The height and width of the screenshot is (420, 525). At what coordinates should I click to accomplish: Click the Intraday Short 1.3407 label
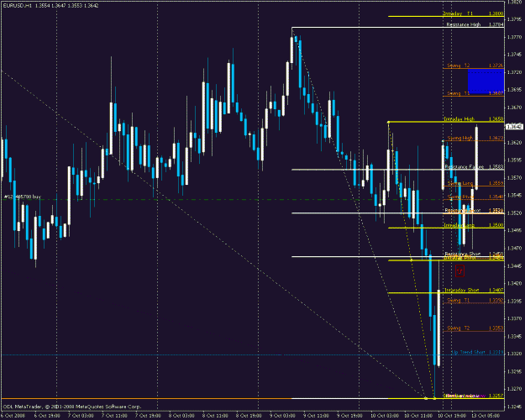tap(474, 290)
